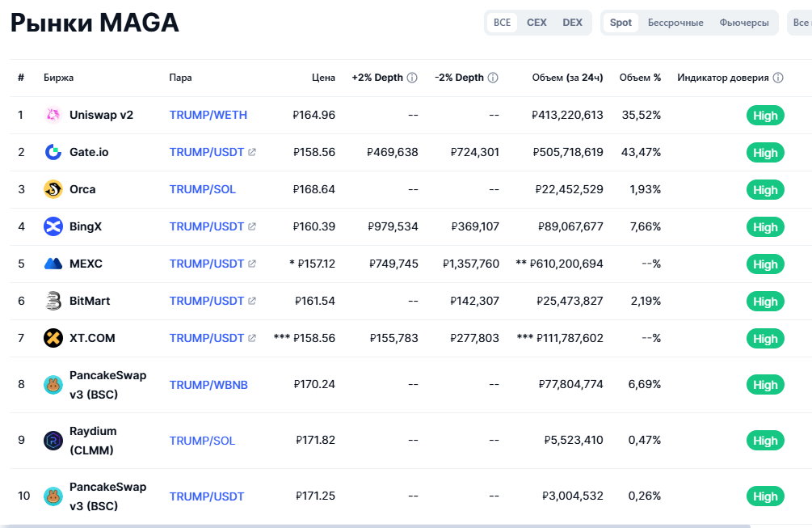Click the BitMart exchange name
This screenshot has height=528, width=812.
(x=90, y=301)
